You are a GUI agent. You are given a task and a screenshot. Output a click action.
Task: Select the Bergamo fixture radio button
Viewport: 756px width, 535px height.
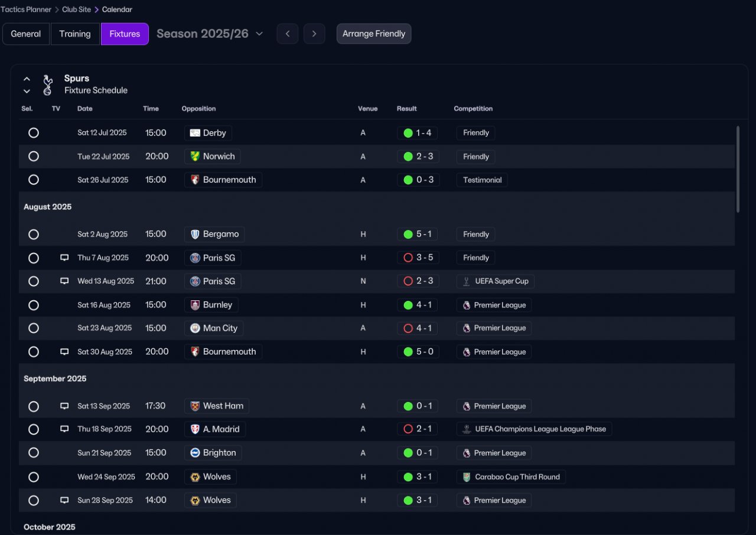[34, 234]
